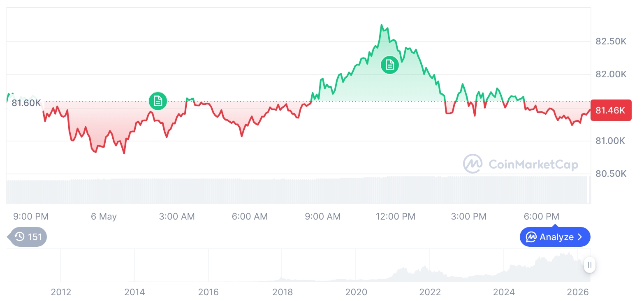Open the news document marker near 3:00 AM
This screenshot has height=301, width=644.
(158, 101)
